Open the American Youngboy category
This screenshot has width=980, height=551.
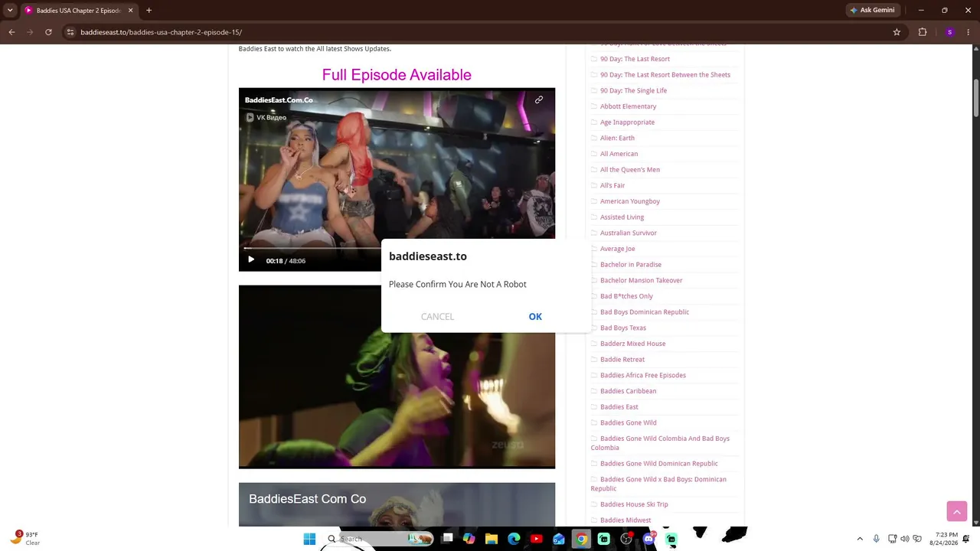pyautogui.click(x=630, y=201)
